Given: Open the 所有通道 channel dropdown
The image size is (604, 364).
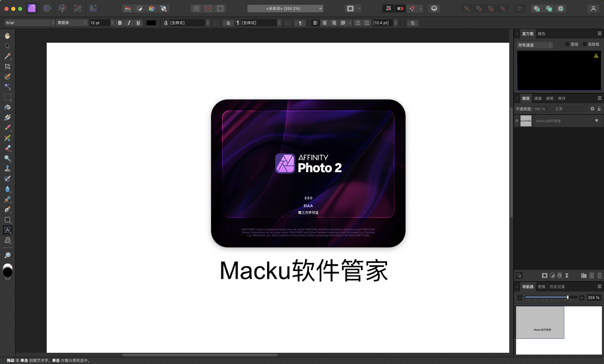Looking at the screenshot, I should click(x=535, y=45).
